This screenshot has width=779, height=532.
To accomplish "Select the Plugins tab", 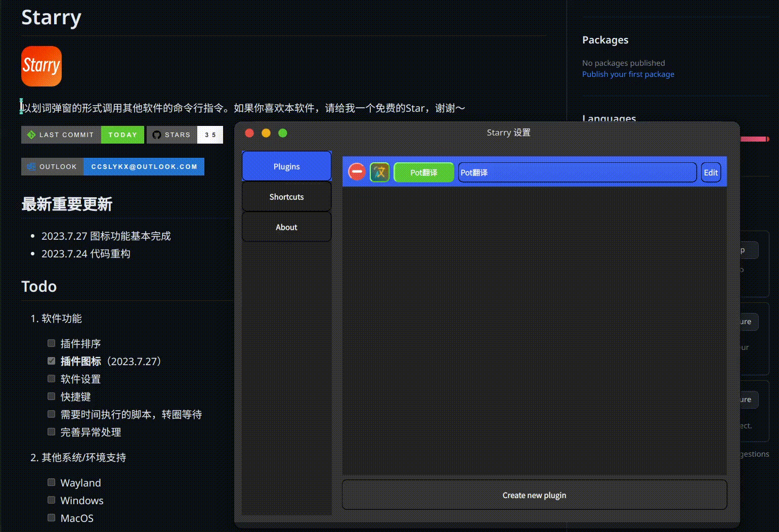I will pos(286,166).
